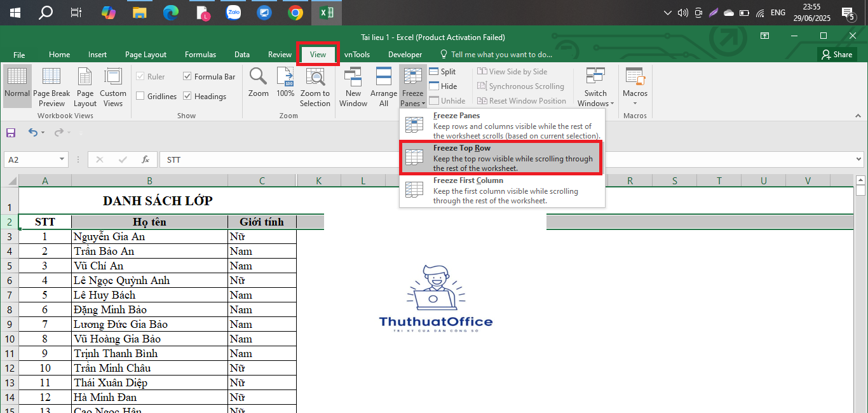Expand the formula bar chevron
This screenshot has height=413, width=868.
coord(859,159)
